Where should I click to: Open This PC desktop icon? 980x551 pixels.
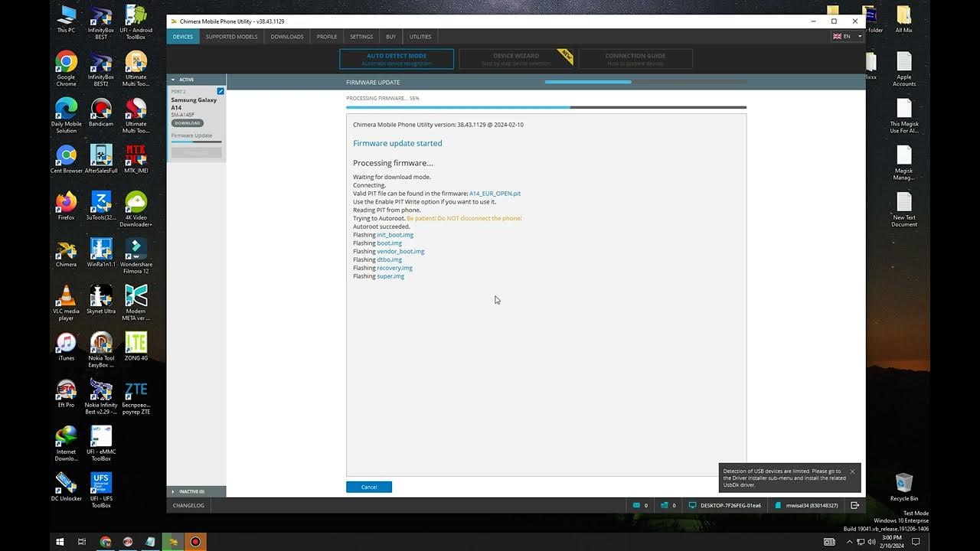pyautogui.click(x=67, y=20)
